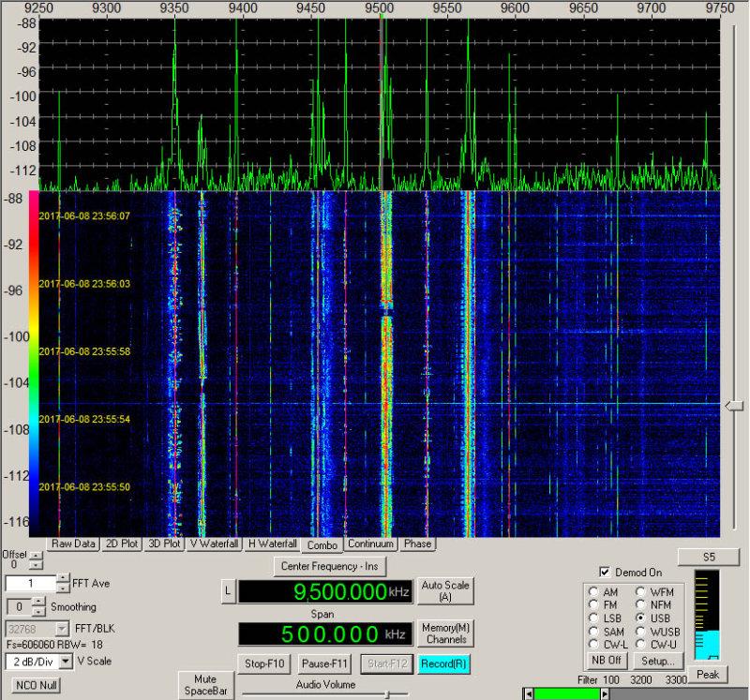Choose NFM demodulation mode
Viewport: 750px width, 700px height.
tap(640, 604)
